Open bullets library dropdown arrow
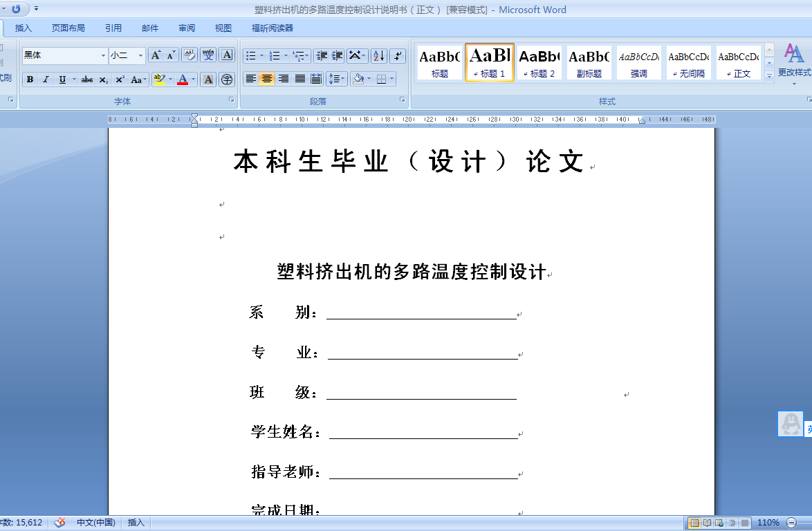This screenshot has width=812, height=531. coord(261,55)
